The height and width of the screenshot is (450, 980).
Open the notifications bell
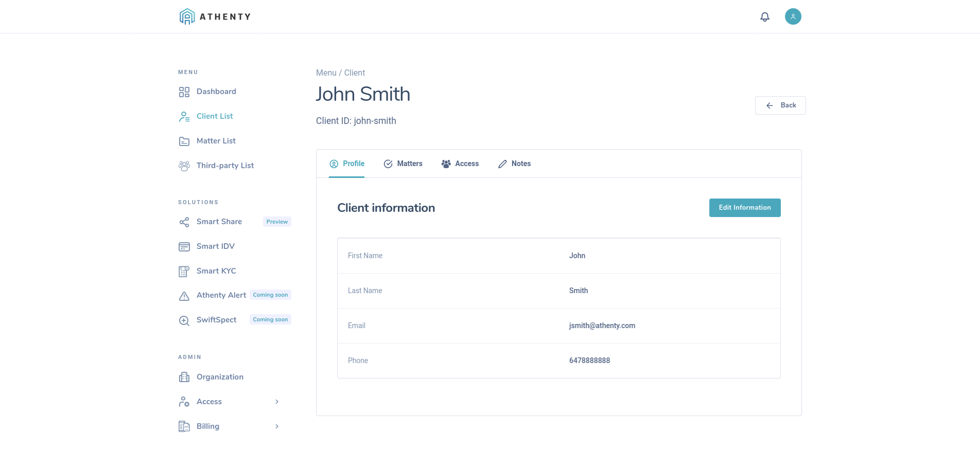click(765, 17)
